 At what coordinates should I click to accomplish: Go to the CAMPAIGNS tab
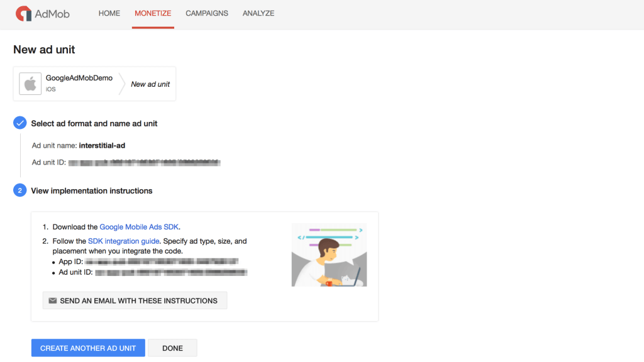[x=206, y=13]
